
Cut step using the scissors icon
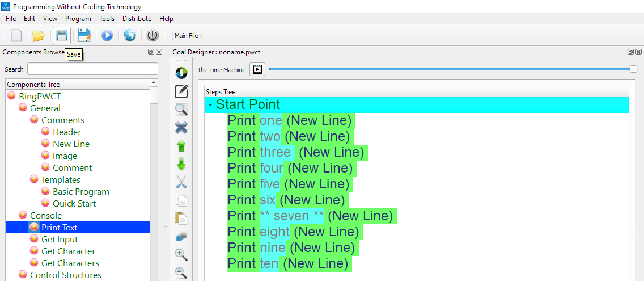(x=181, y=182)
